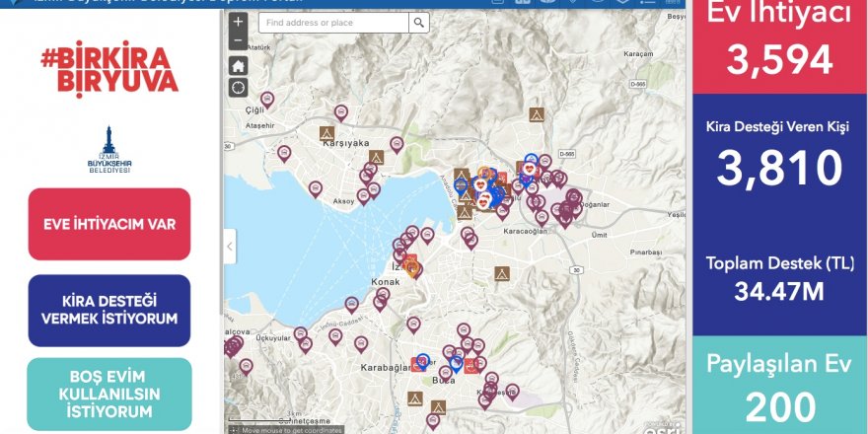This screenshot has height=434, width=868.
Task: Focus the Find address or place field
Action: (334, 23)
